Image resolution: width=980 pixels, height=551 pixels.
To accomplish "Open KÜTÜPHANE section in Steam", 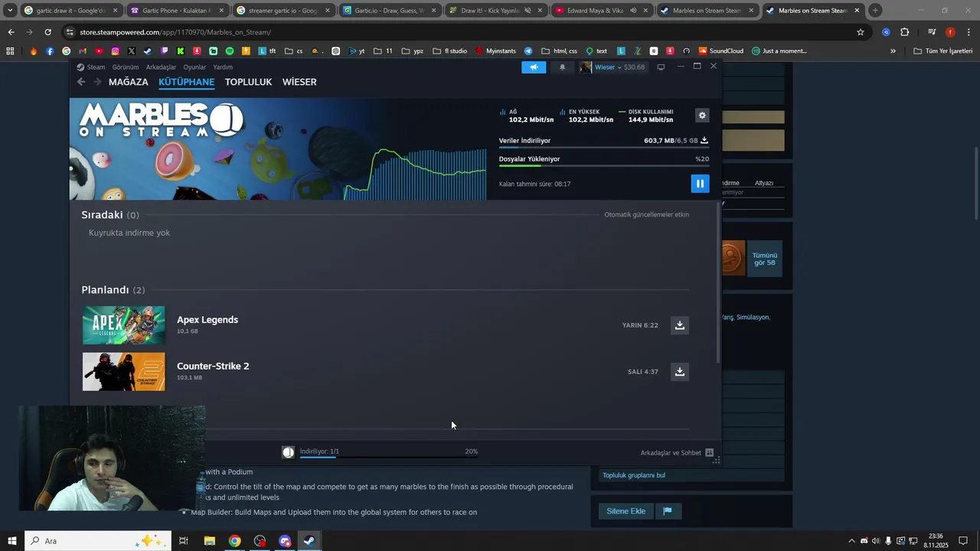I will [x=186, y=82].
